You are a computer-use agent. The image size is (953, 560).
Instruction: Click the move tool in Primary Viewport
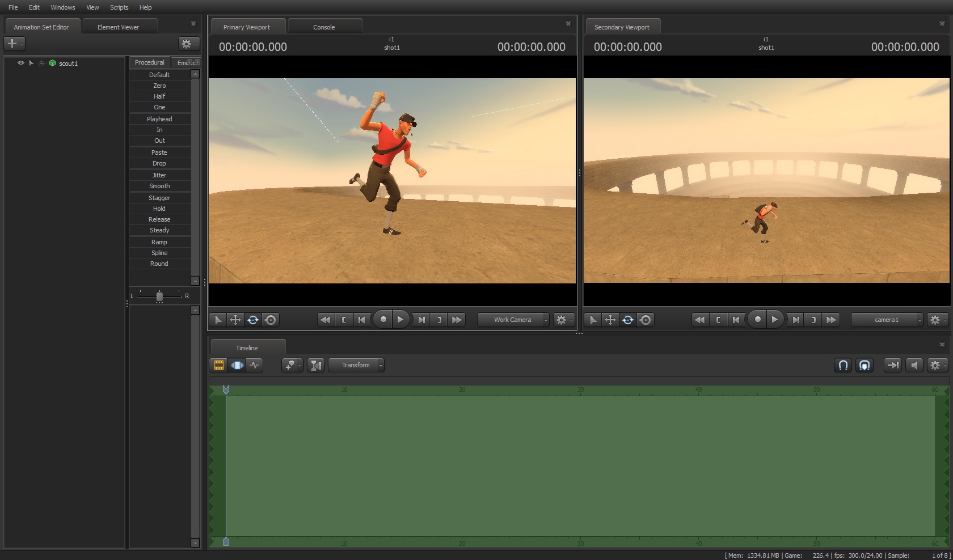[235, 320]
